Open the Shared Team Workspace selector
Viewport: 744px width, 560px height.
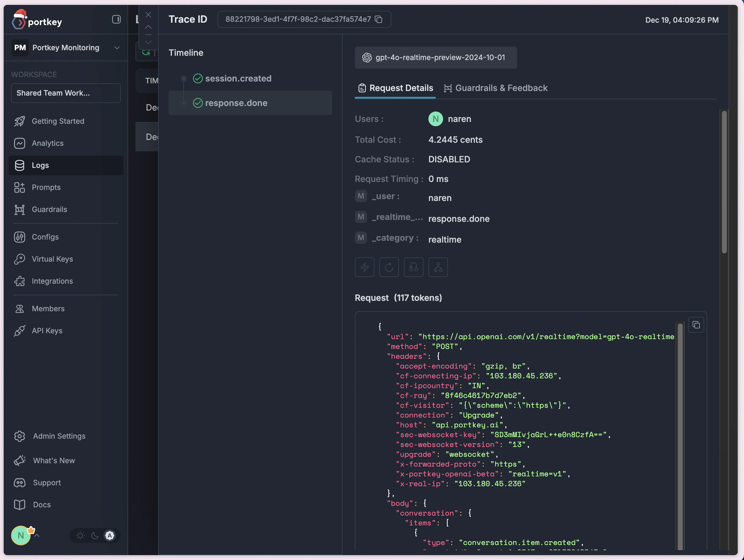click(x=66, y=93)
